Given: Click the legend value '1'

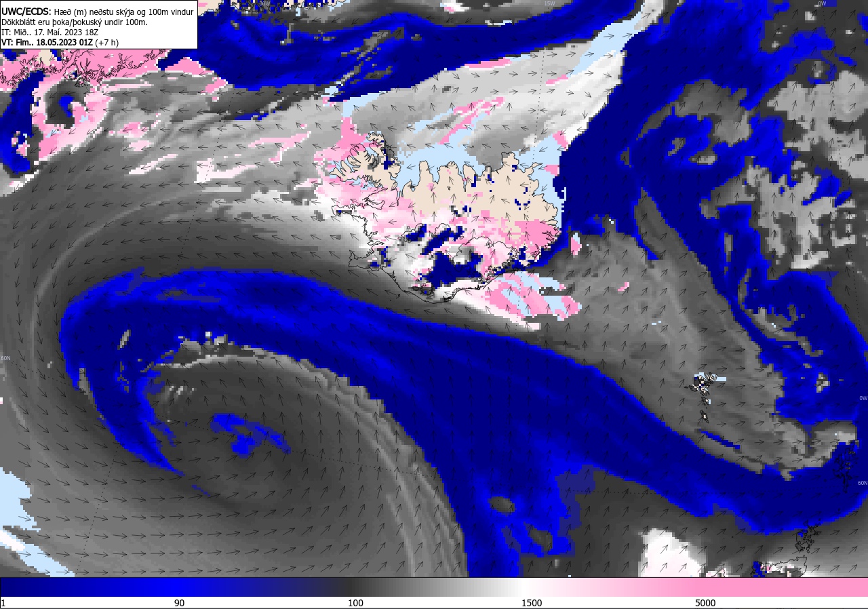Looking at the screenshot, I should [3, 603].
